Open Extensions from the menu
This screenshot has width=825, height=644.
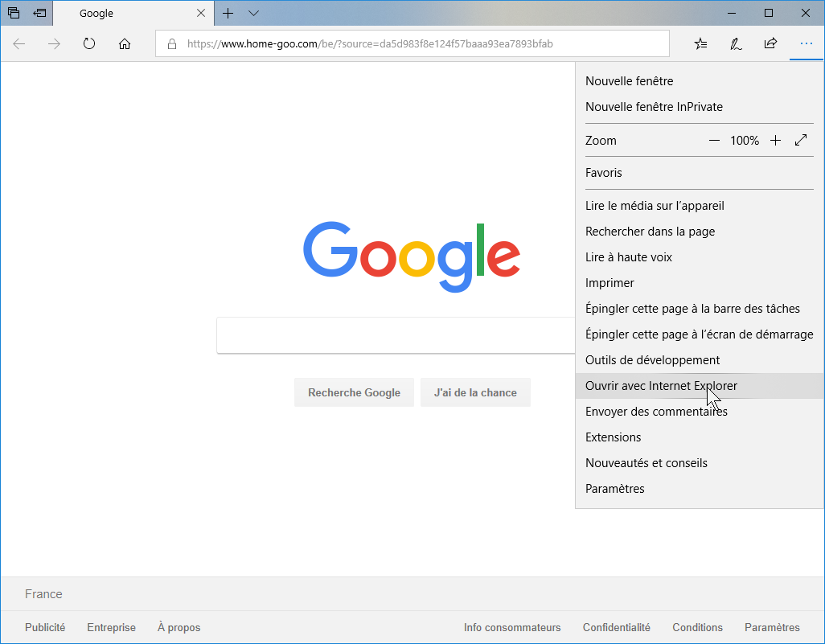(x=700, y=437)
